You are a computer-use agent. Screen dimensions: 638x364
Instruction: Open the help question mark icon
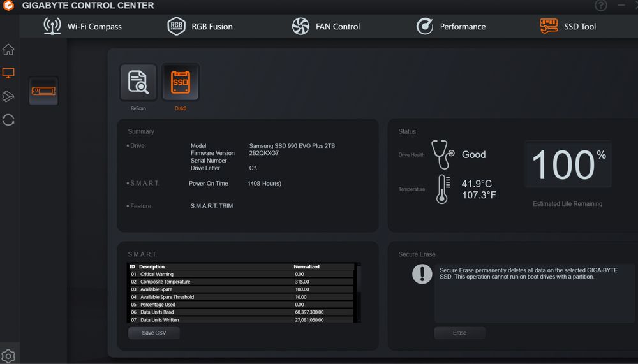(x=601, y=5)
